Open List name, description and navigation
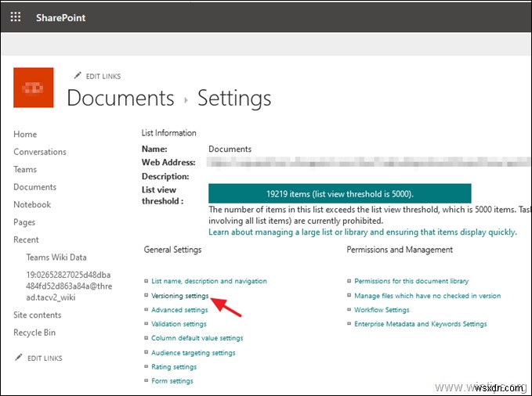532x396 pixels. (x=209, y=281)
